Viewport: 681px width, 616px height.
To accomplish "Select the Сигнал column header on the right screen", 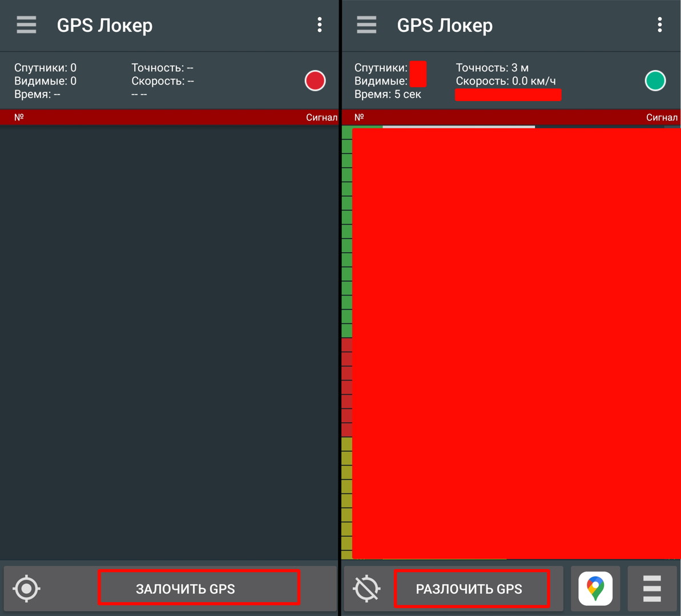I will [662, 117].
